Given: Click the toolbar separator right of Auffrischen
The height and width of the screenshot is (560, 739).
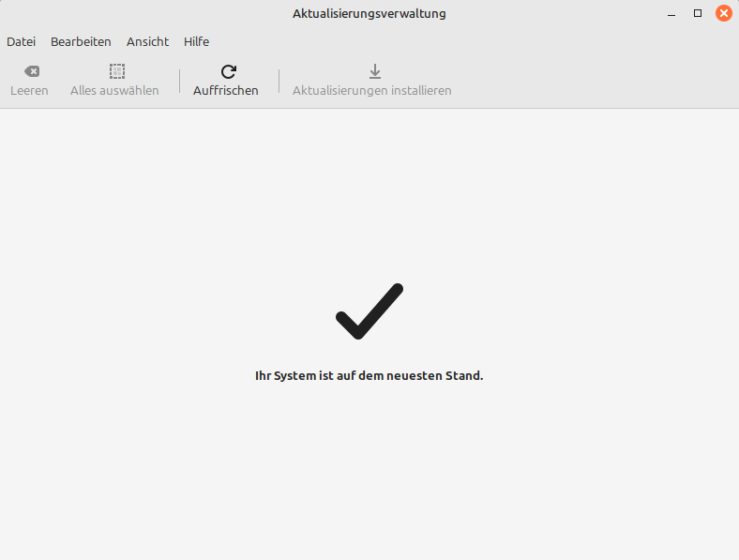Looking at the screenshot, I should [x=279, y=81].
